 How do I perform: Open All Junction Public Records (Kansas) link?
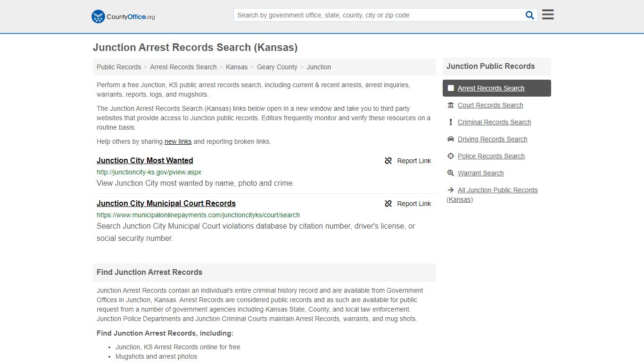492,195
